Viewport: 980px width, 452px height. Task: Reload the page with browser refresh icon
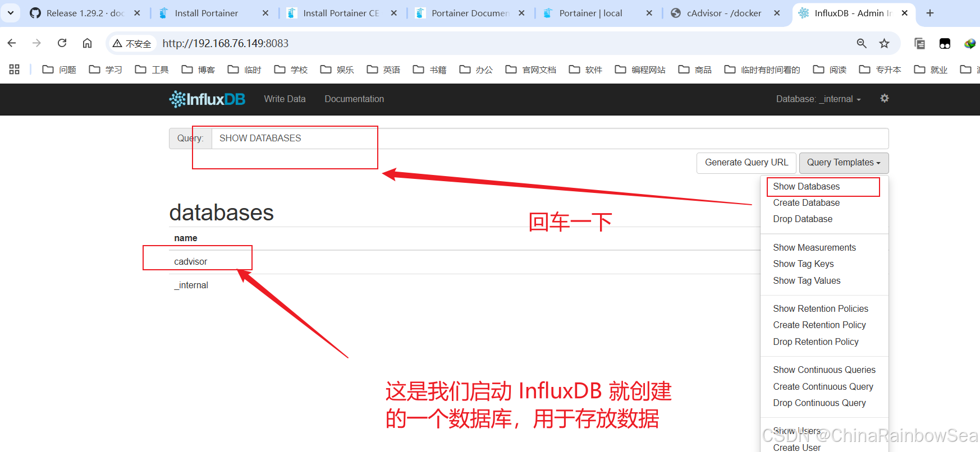pyautogui.click(x=62, y=43)
